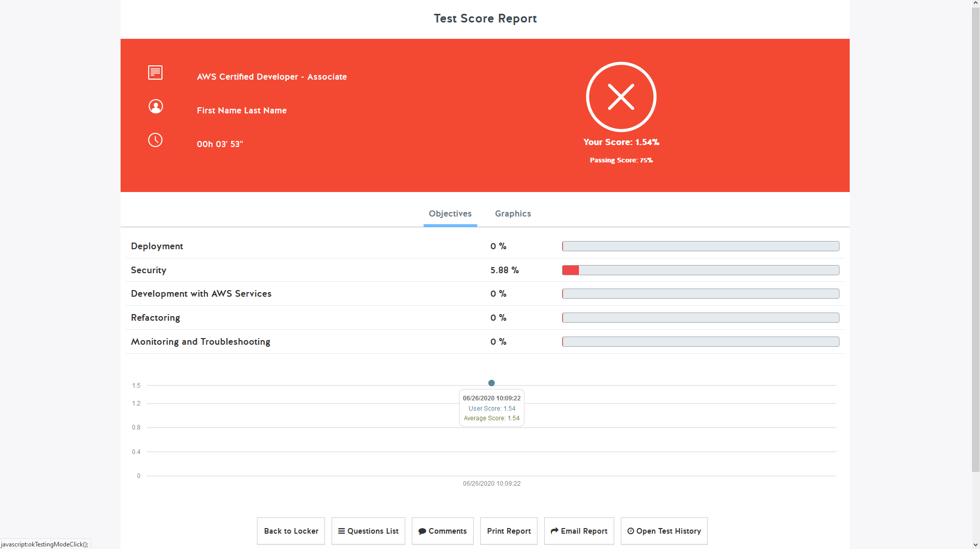Click the Refactoring objective label
The width and height of the screenshot is (980, 549).
click(x=155, y=318)
